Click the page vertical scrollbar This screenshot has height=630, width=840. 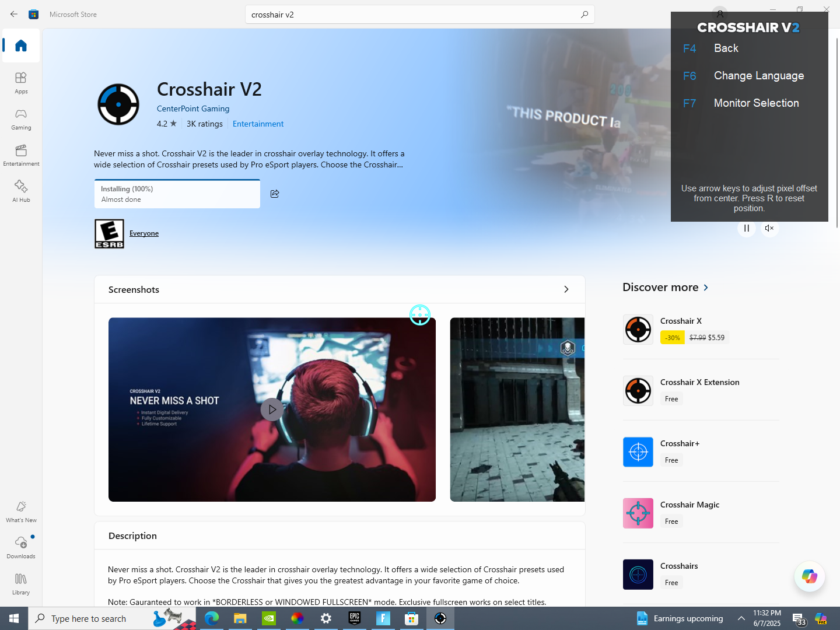coord(837,133)
